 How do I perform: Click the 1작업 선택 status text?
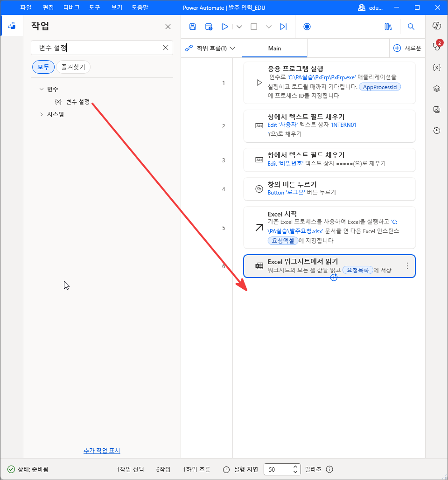[130, 469]
